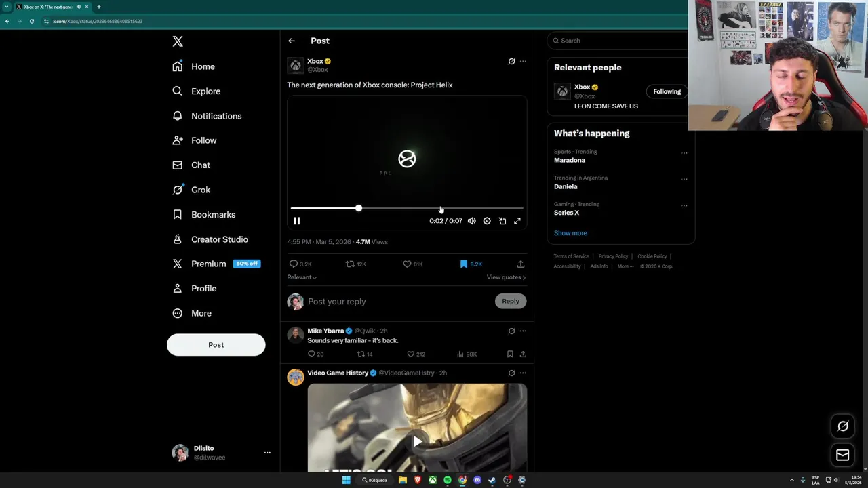Play the Video Game History video
This screenshot has width=868, height=488.
coord(417,441)
